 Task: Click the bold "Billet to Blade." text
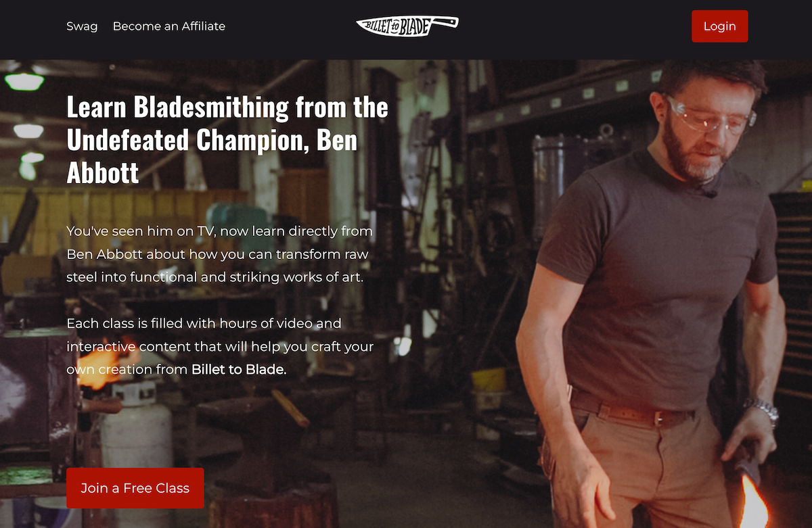[x=239, y=370]
